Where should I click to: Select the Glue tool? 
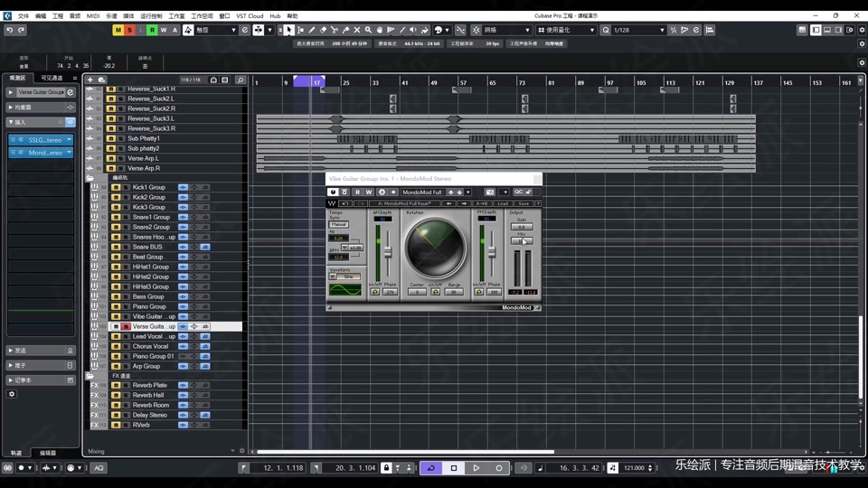346,30
